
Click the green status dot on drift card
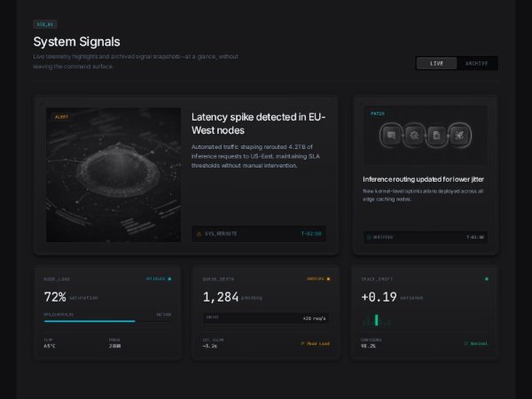(x=486, y=278)
